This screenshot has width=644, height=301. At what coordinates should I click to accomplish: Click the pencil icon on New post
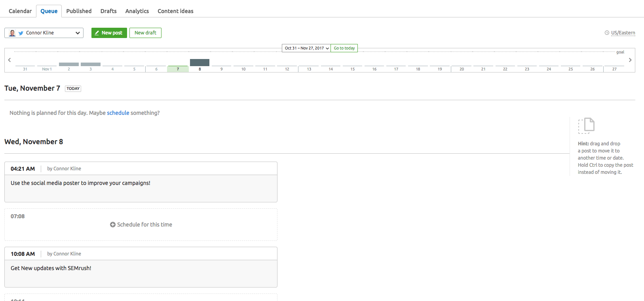[97, 33]
